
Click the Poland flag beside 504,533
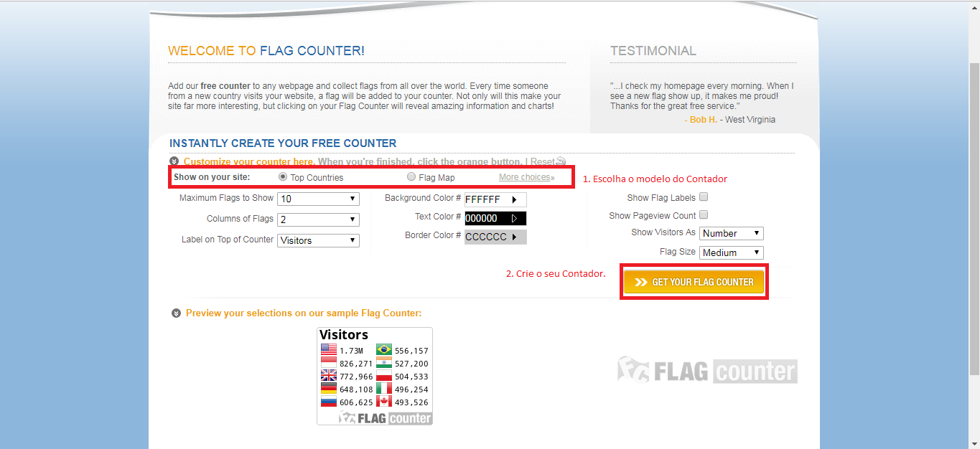384,376
